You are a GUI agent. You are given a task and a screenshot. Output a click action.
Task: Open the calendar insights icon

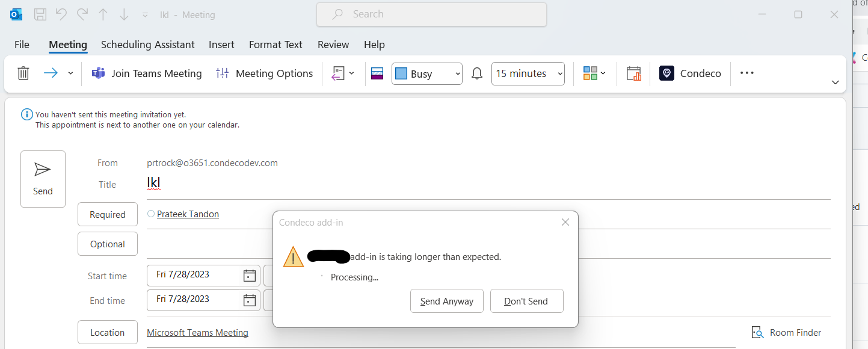tap(633, 73)
